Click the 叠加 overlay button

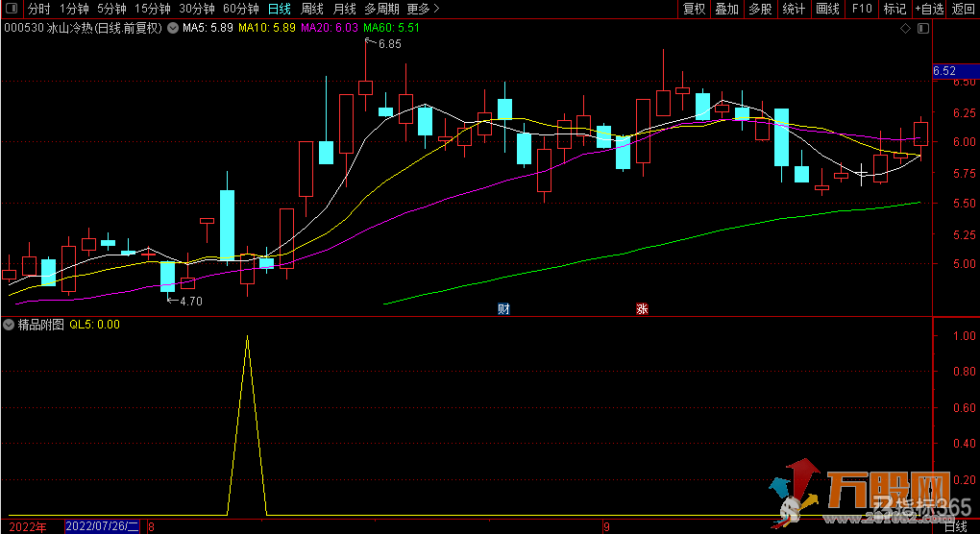click(x=727, y=9)
